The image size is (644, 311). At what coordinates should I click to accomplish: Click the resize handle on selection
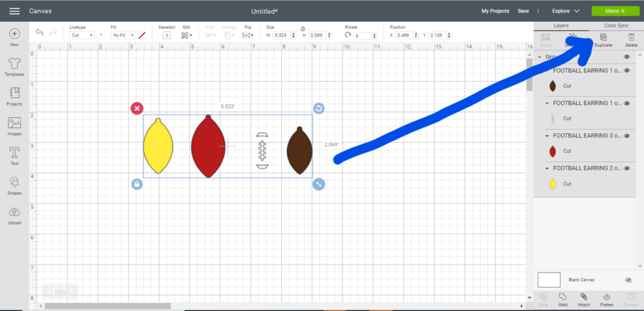tap(319, 184)
